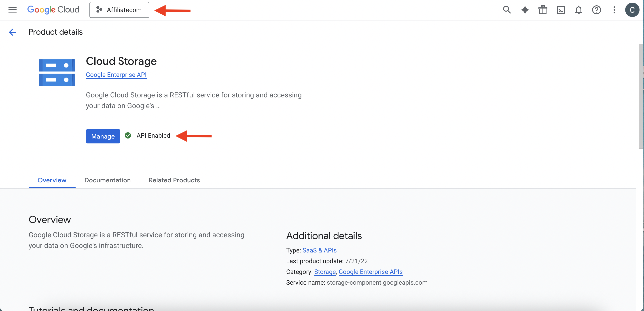Click the account avatar C
Screen dimensions: 644x311
pos(632,10)
